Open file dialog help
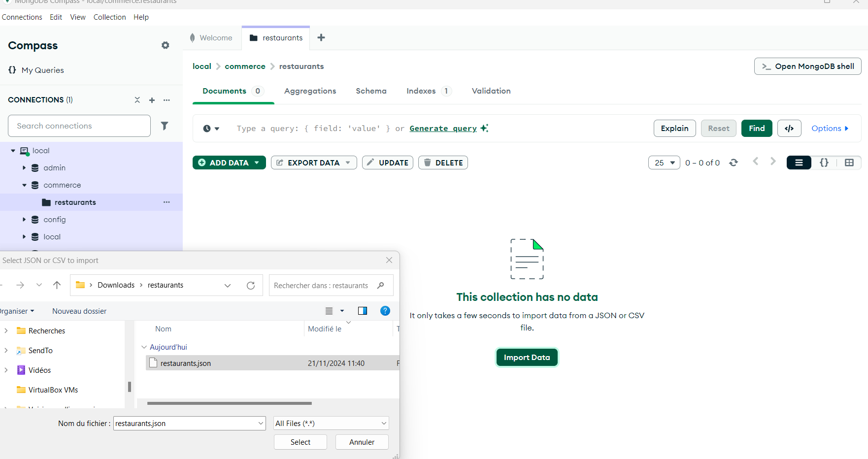 (x=385, y=311)
